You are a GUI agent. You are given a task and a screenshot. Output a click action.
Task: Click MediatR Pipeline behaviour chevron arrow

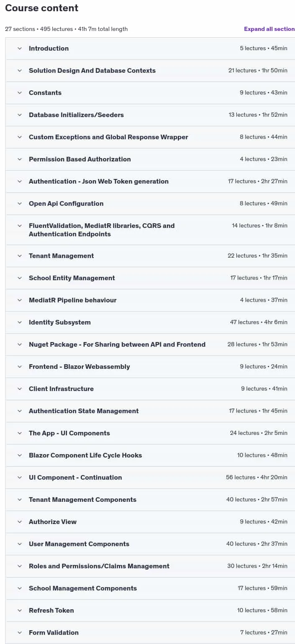(19, 300)
